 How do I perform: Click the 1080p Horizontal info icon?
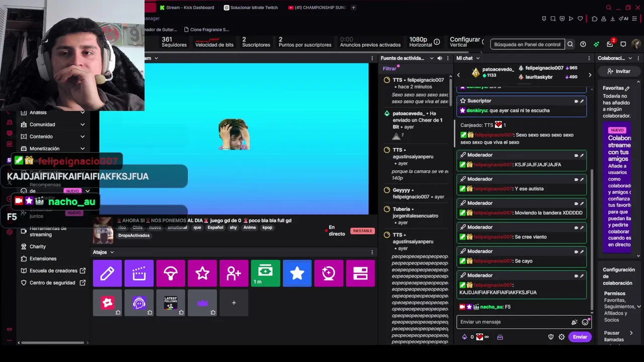437,42
